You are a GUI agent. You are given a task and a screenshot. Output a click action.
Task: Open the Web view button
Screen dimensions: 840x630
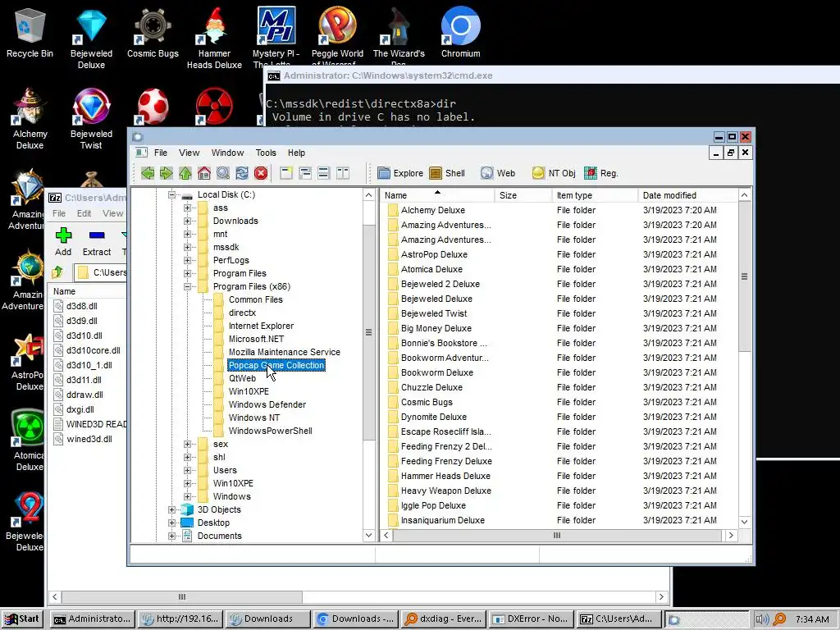point(498,173)
